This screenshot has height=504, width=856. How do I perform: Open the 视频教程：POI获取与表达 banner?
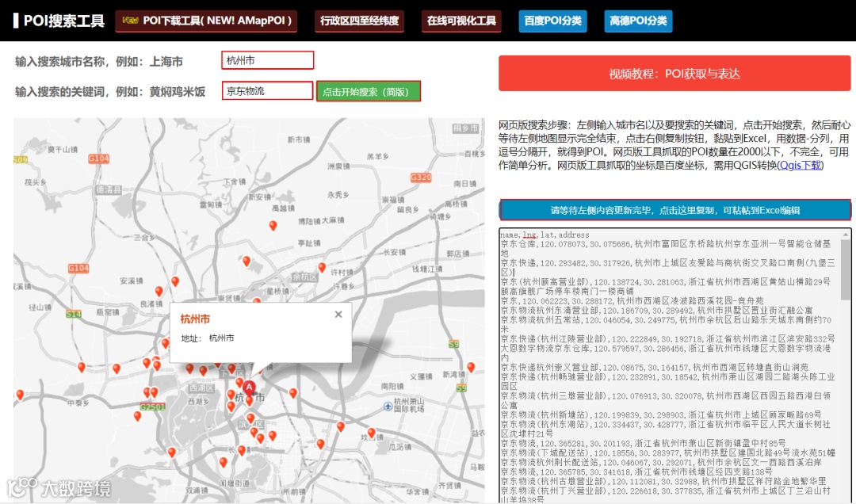pos(674,73)
